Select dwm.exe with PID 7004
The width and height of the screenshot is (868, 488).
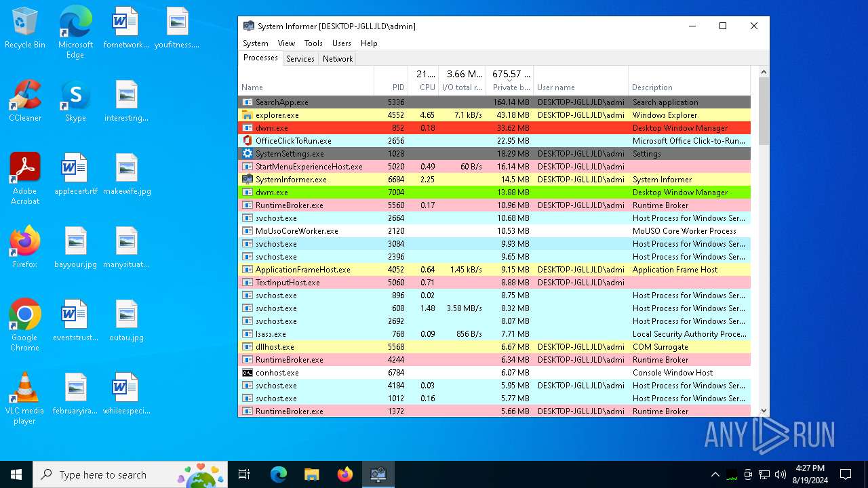[x=494, y=192]
